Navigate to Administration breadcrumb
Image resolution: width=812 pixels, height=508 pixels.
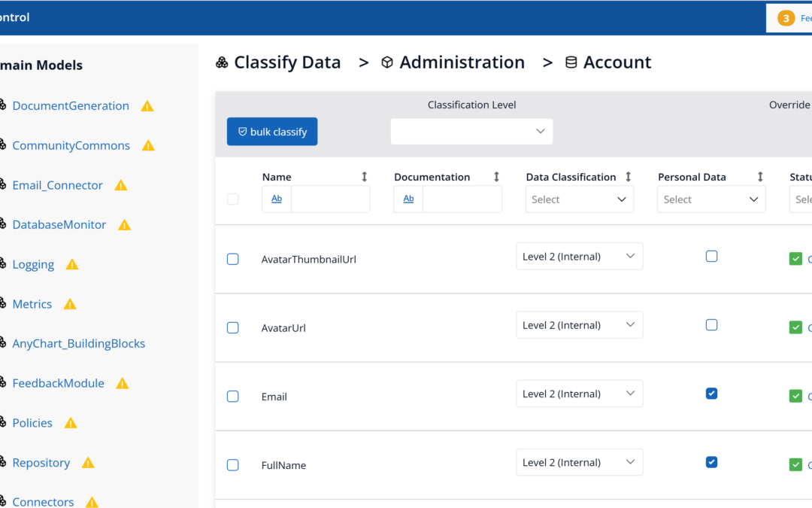[462, 62]
